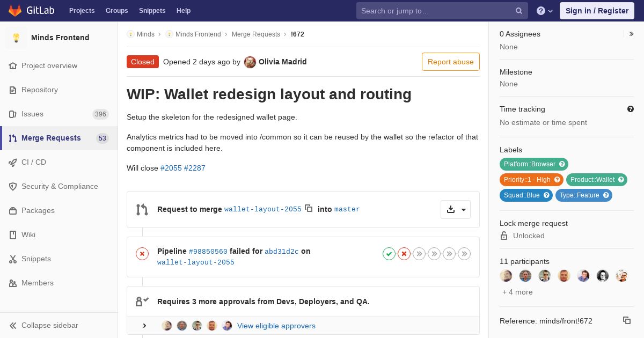This screenshot has width=644, height=338.
Task: Click the Closed status badge
Action: 143,62
